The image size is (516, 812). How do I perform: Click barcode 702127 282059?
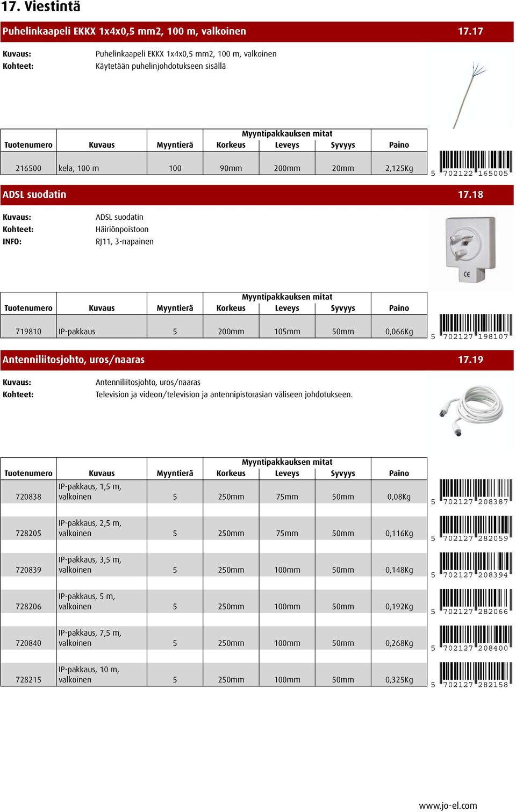[471, 529]
